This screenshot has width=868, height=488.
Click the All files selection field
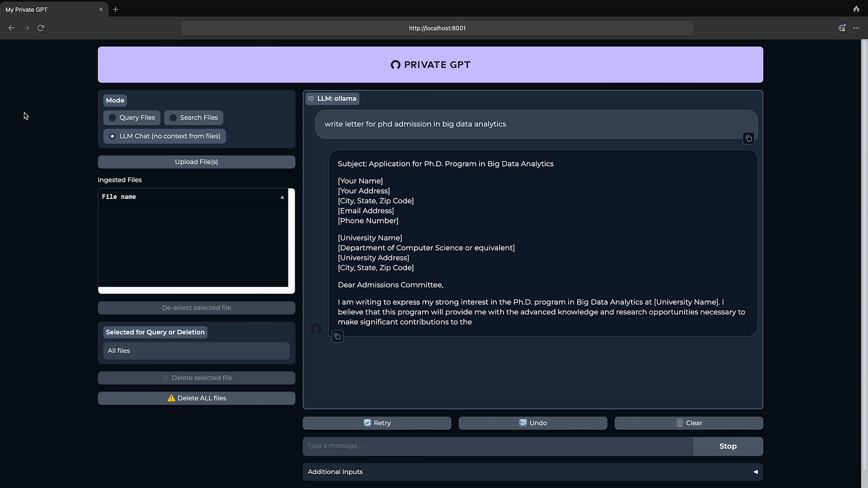(x=196, y=351)
